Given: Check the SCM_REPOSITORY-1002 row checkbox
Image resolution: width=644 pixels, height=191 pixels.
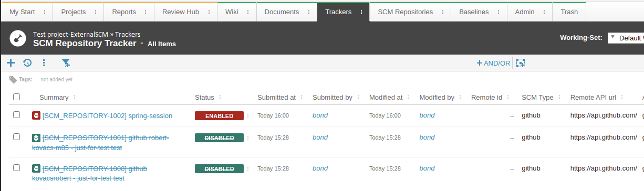Looking at the screenshot, I should (17, 115).
